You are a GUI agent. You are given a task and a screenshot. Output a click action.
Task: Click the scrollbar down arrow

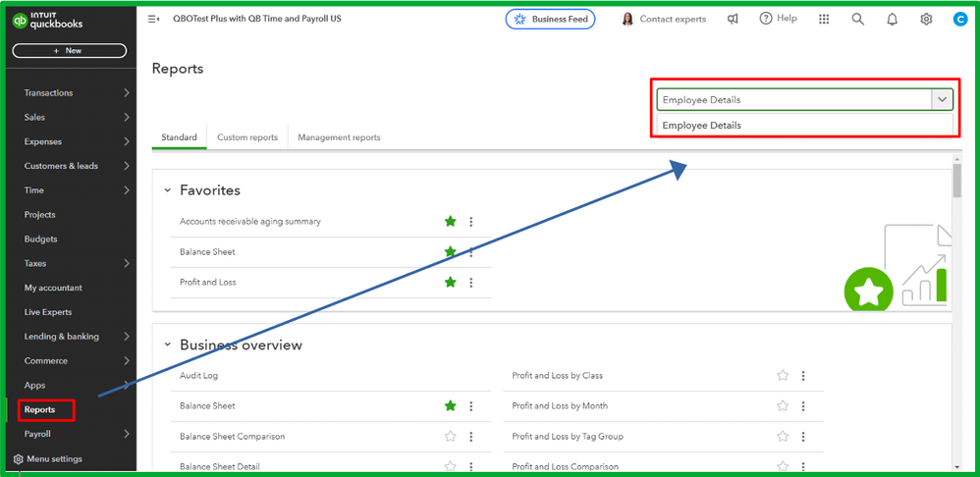coord(956,466)
